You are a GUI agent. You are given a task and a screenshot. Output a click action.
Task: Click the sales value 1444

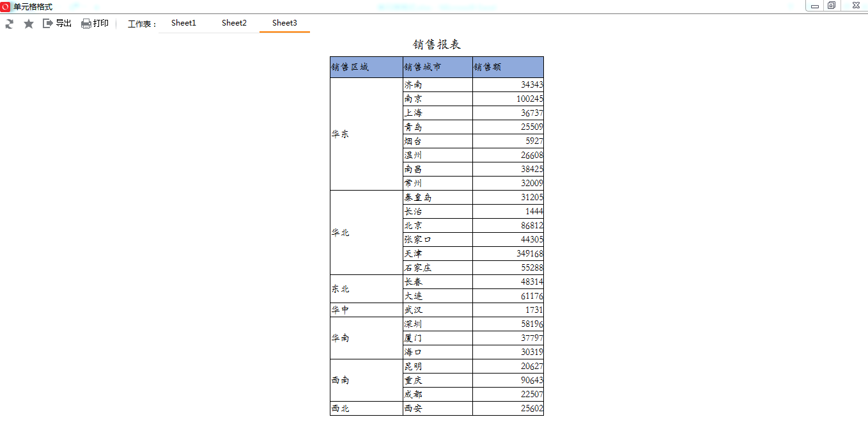tap(534, 212)
